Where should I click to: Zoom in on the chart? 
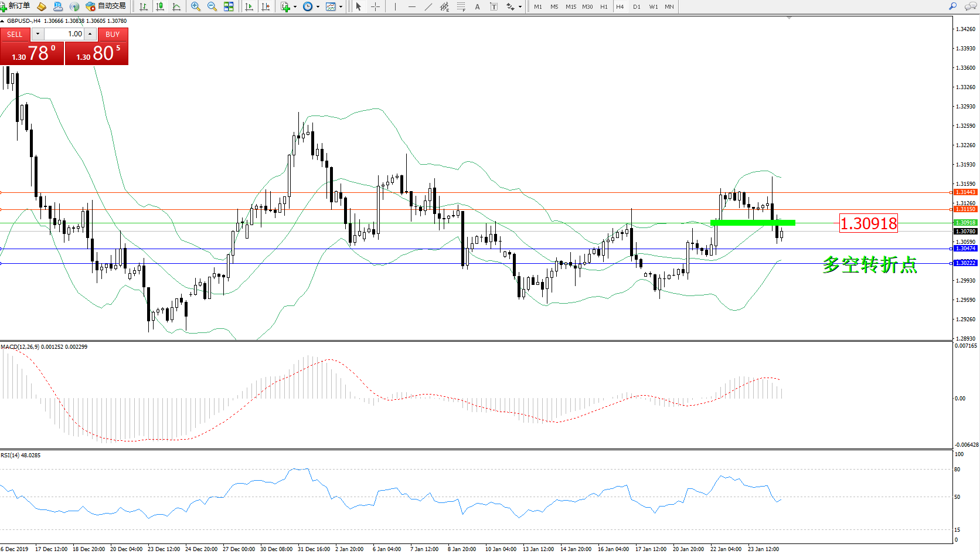point(196,6)
